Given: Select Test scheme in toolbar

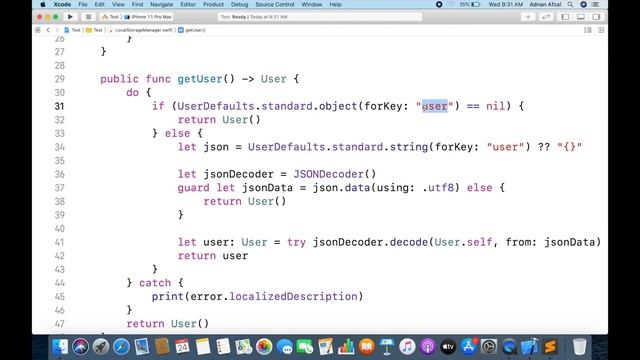Looking at the screenshot, I should [x=110, y=17].
